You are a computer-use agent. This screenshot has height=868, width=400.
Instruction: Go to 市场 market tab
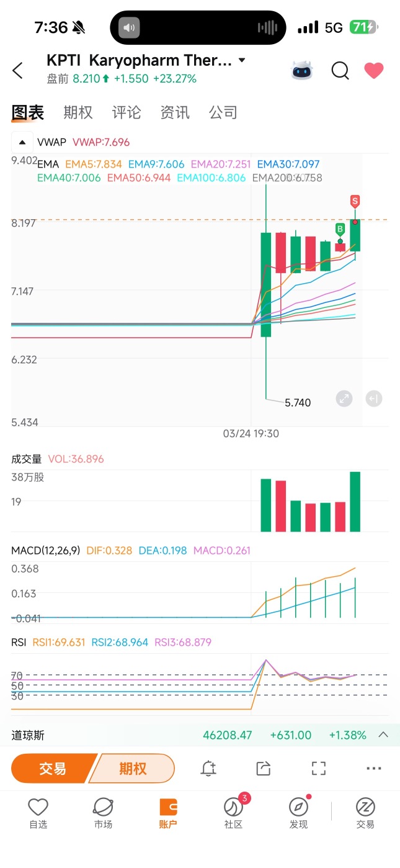point(103,814)
